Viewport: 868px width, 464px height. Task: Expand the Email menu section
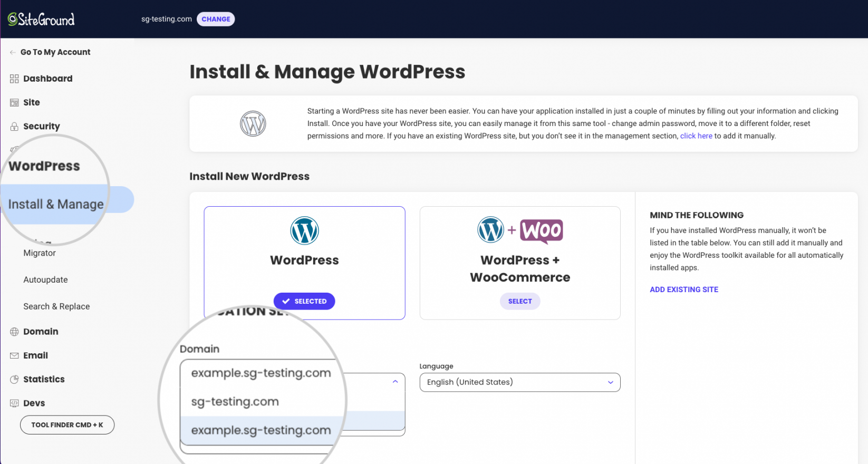pyautogui.click(x=35, y=355)
